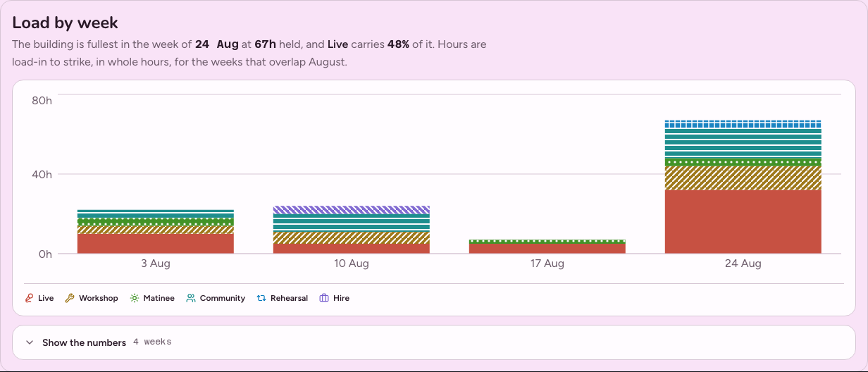Click the 3 Aug axis label
The image size is (868, 372).
tap(156, 263)
